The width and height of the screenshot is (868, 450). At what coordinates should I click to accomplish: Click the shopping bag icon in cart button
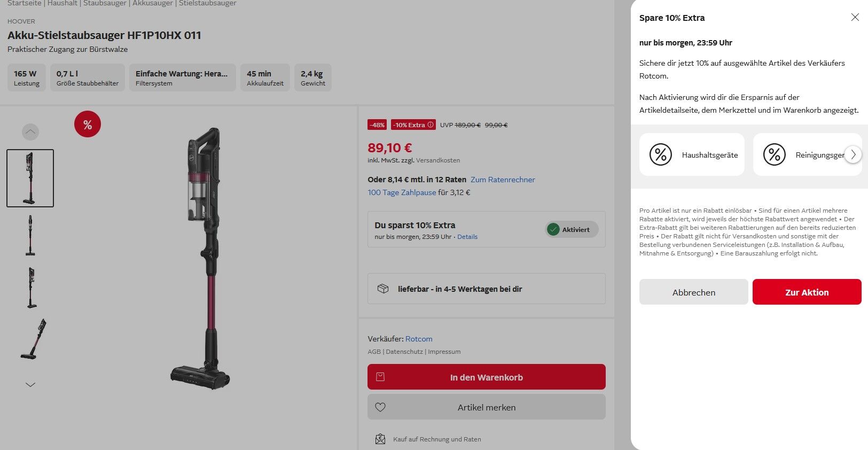[380, 377]
